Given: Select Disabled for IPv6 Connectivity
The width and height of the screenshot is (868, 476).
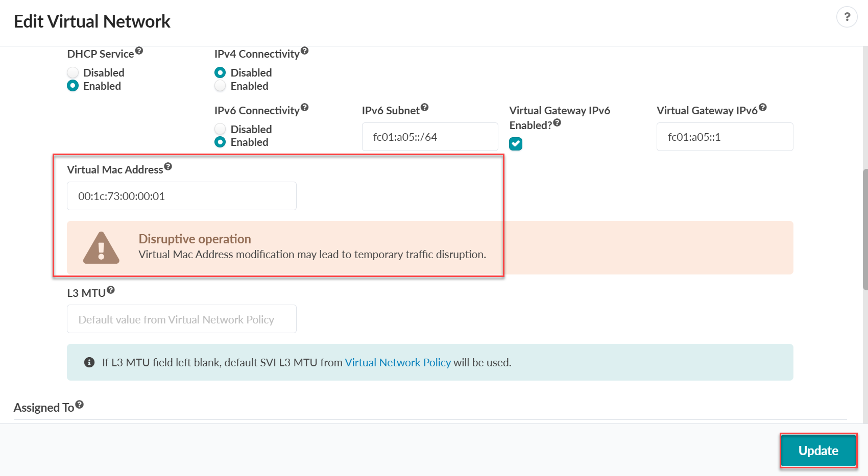Looking at the screenshot, I should coord(220,129).
